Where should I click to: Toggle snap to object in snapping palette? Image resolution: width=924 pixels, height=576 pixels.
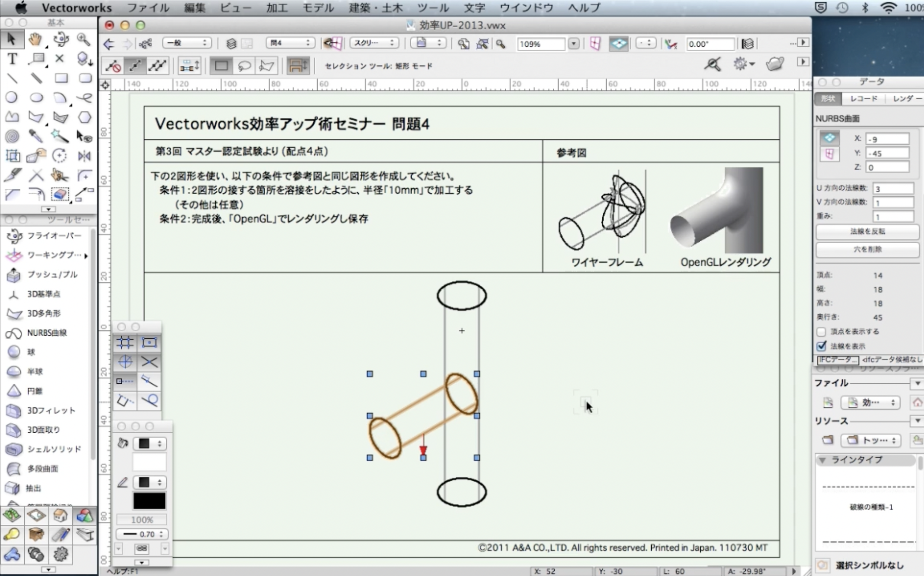(149, 343)
